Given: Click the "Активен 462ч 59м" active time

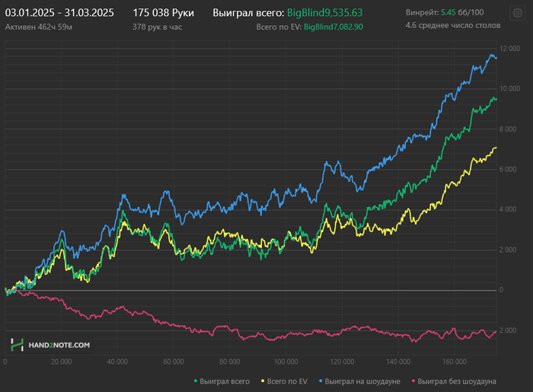Looking at the screenshot, I should coord(37,27).
